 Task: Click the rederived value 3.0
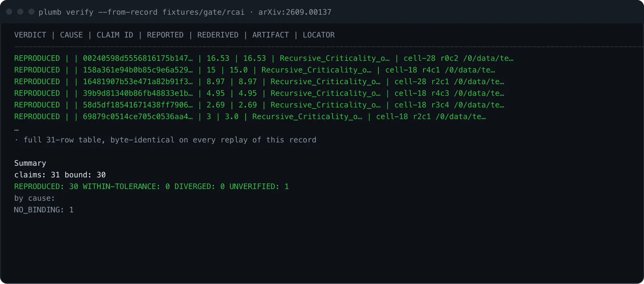[231, 117]
